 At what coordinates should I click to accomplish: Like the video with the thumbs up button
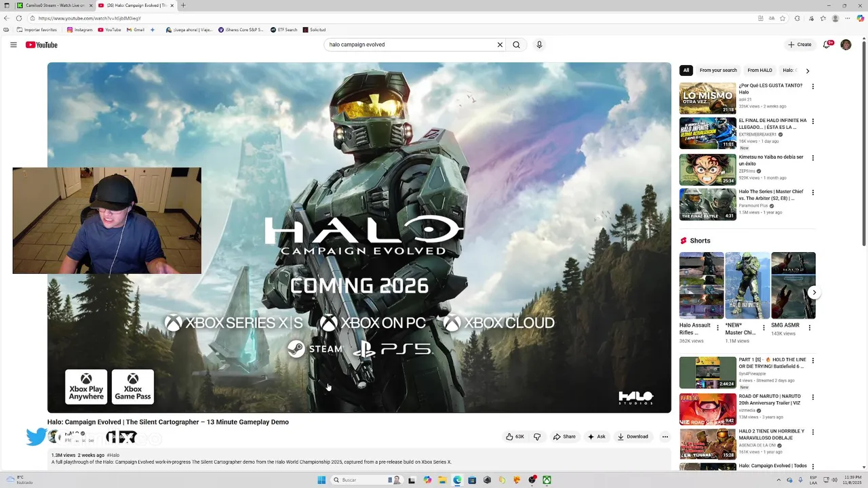(515, 436)
